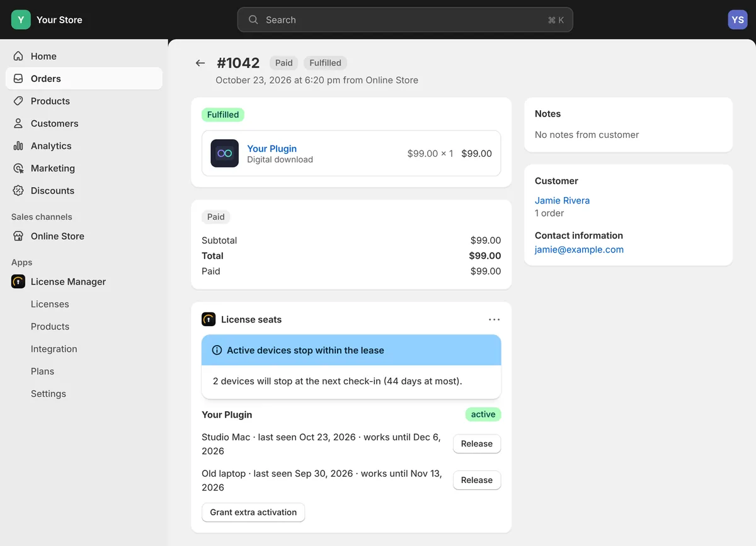Go to Customers in the sidebar

click(84, 123)
